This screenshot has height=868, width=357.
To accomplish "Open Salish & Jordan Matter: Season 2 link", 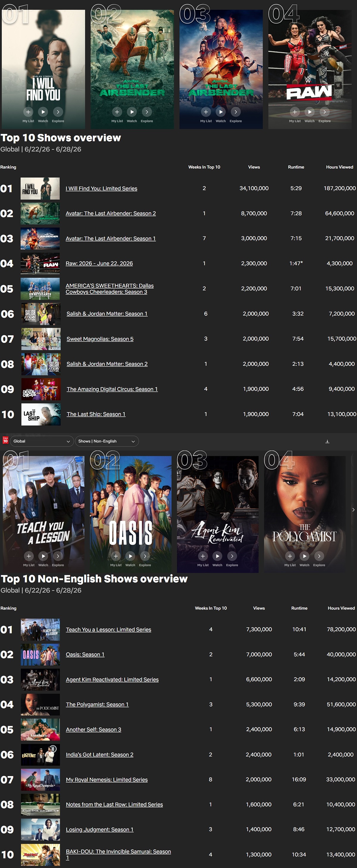I will pyautogui.click(x=107, y=364).
